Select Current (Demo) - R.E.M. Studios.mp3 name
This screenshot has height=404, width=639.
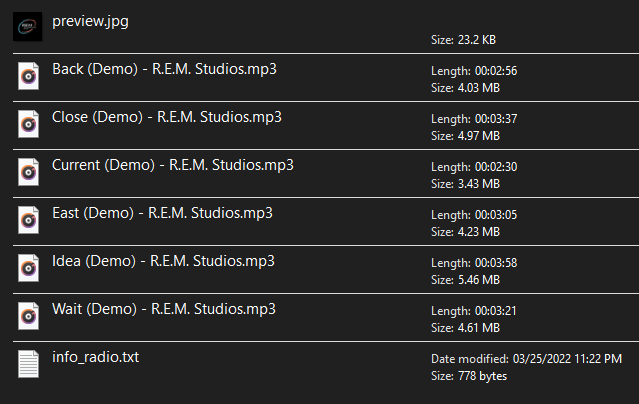coord(172,165)
